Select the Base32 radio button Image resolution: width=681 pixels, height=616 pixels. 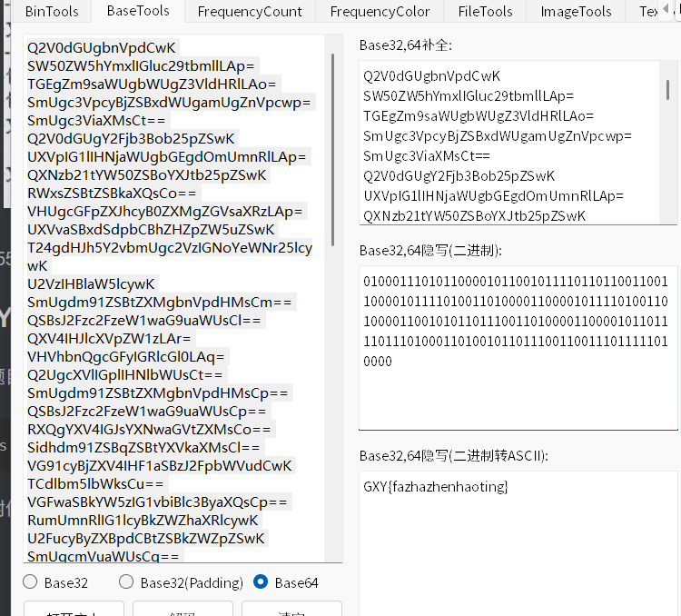(x=31, y=582)
